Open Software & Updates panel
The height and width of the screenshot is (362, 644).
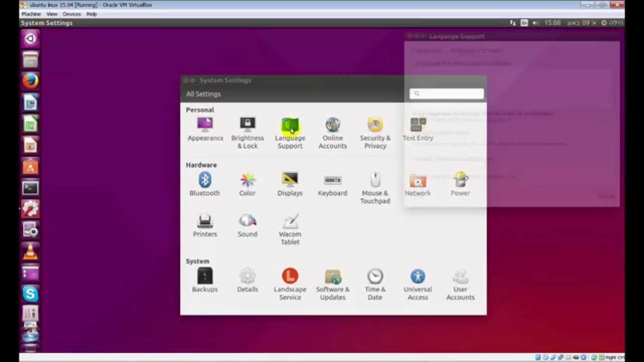pyautogui.click(x=333, y=285)
